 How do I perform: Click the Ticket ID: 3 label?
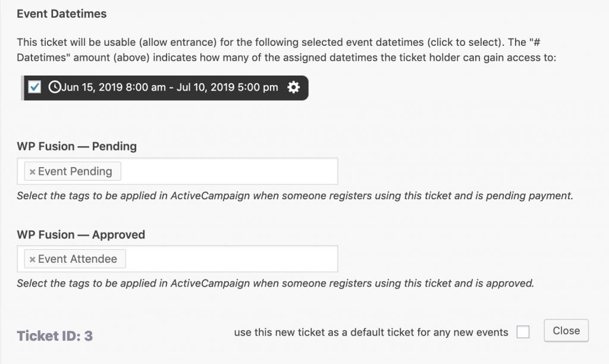[55, 335]
